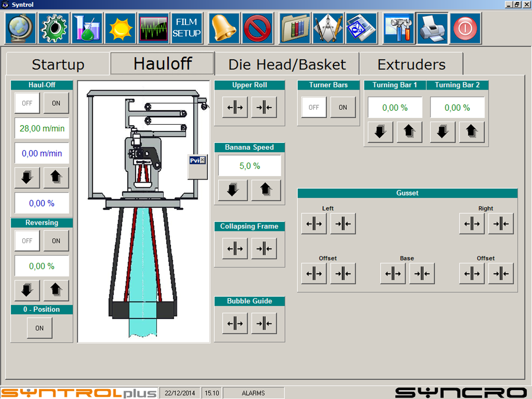Turn the Haul-Off ON
This screenshot has width=532, height=399.
coord(56,104)
